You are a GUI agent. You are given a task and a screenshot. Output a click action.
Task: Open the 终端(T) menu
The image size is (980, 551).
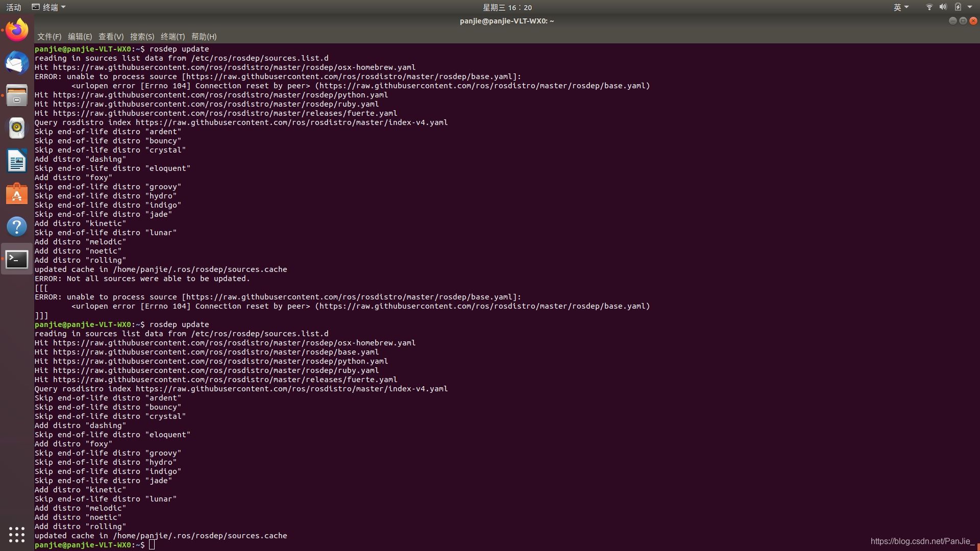point(173,37)
